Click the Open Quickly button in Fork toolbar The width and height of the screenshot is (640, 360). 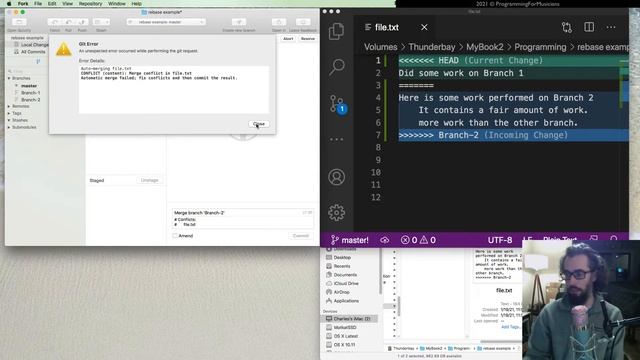[x=19, y=22]
